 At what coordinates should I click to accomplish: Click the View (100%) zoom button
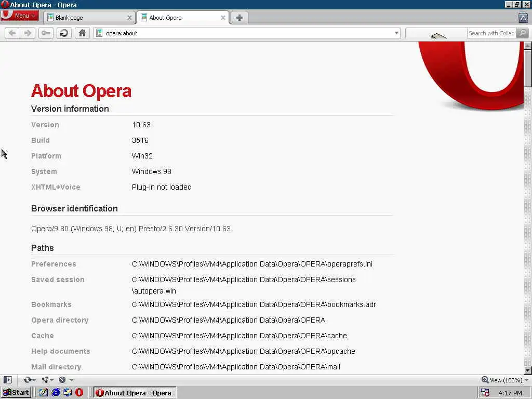pos(502,380)
